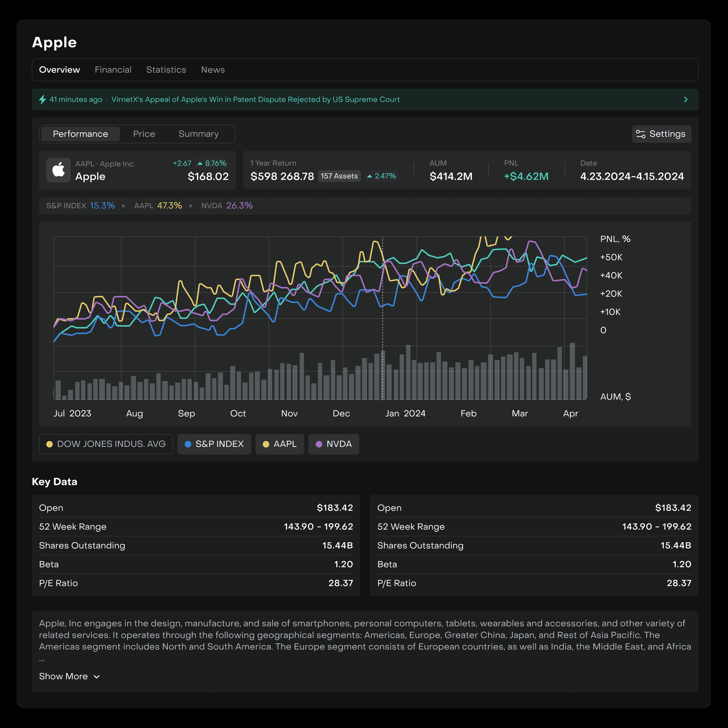This screenshot has height=728, width=728.
Task: Open news banner via right chevron
Action: [x=685, y=99]
